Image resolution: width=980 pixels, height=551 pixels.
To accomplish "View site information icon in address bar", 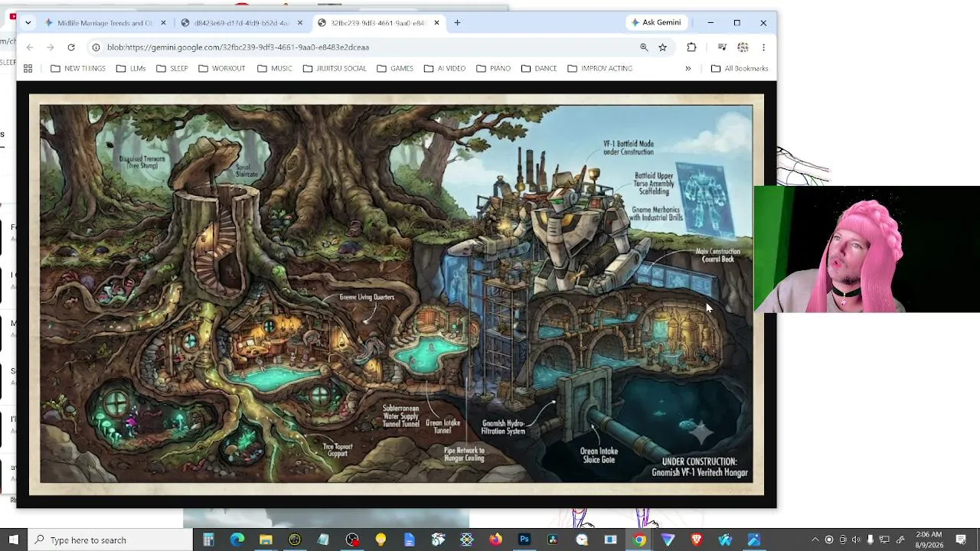I will pos(96,47).
